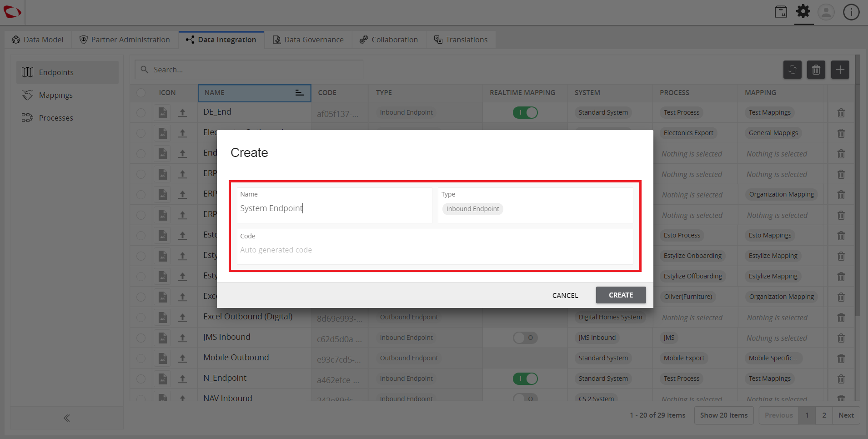Collapse the sidebar with double chevron
Image resolution: width=868 pixels, height=439 pixels.
pyautogui.click(x=67, y=418)
